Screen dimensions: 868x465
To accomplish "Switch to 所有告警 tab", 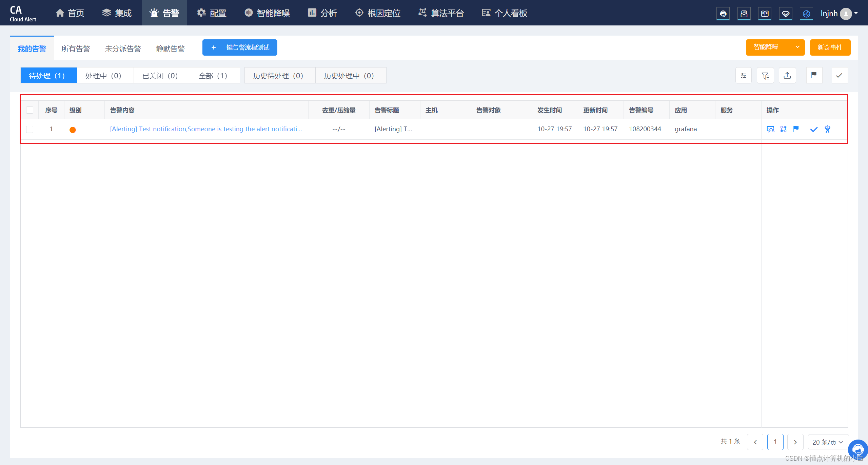I will pyautogui.click(x=76, y=49).
